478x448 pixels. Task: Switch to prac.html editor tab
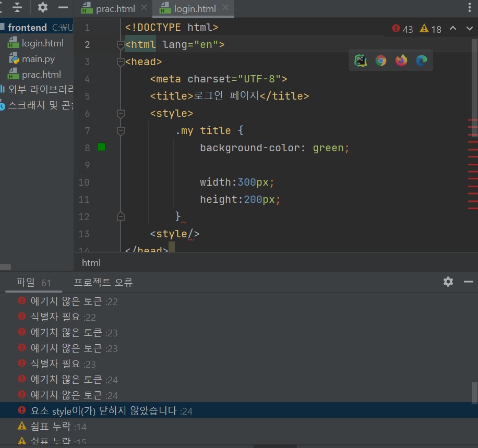tap(115, 9)
